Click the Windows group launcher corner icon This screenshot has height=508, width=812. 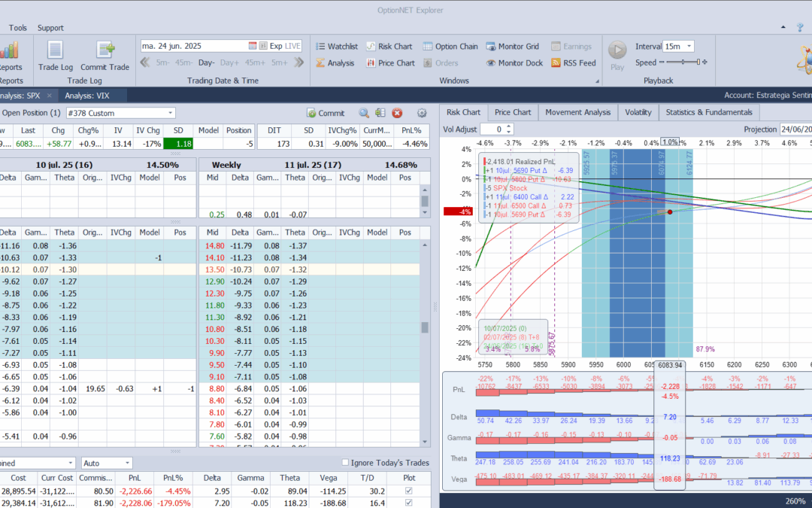(597, 81)
